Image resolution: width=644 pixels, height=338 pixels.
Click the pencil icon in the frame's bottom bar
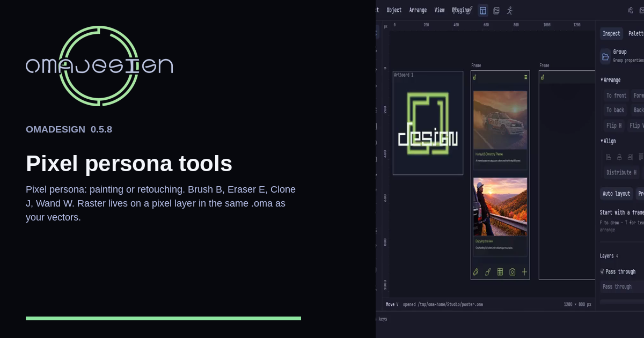pyautogui.click(x=475, y=272)
